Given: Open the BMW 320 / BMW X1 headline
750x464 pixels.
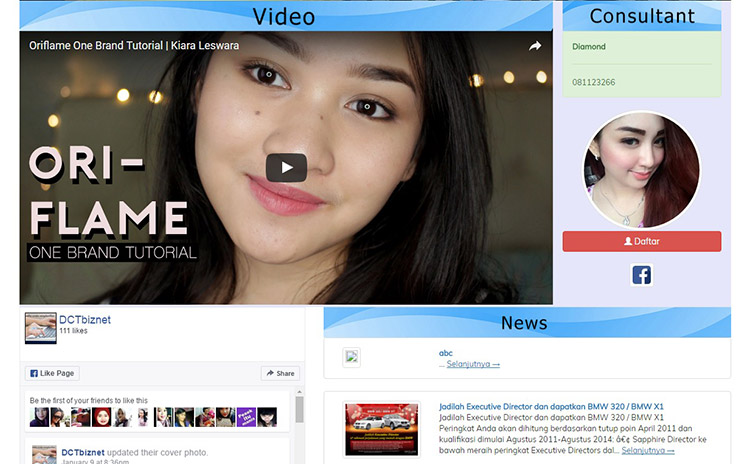Looking at the screenshot, I should click(550, 406).
